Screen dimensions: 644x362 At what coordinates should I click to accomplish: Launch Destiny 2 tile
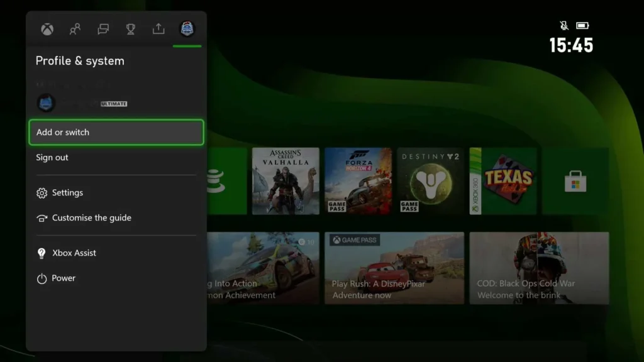click(430, 181)
